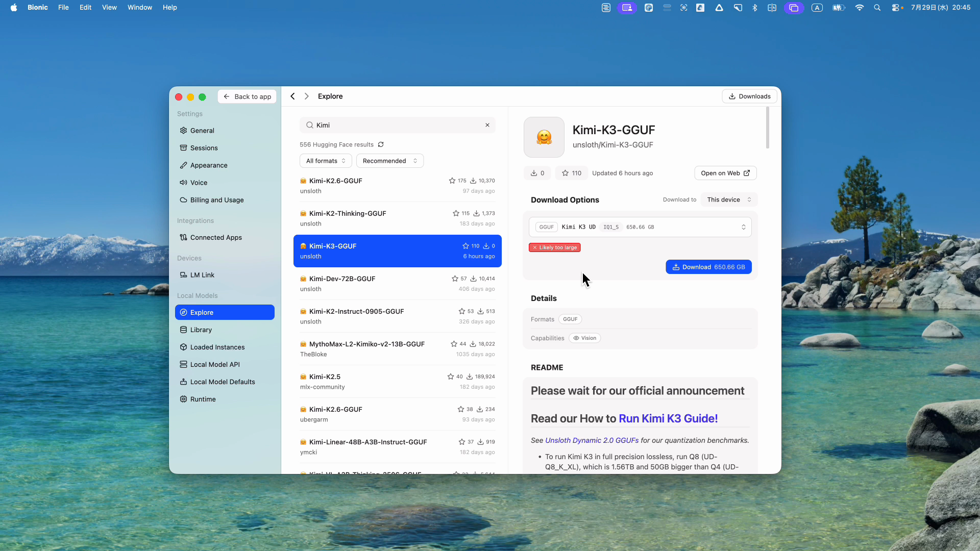Open the File menu
Image resolution: width=980 pixels, height=551 pixels.
pos(63,8)
